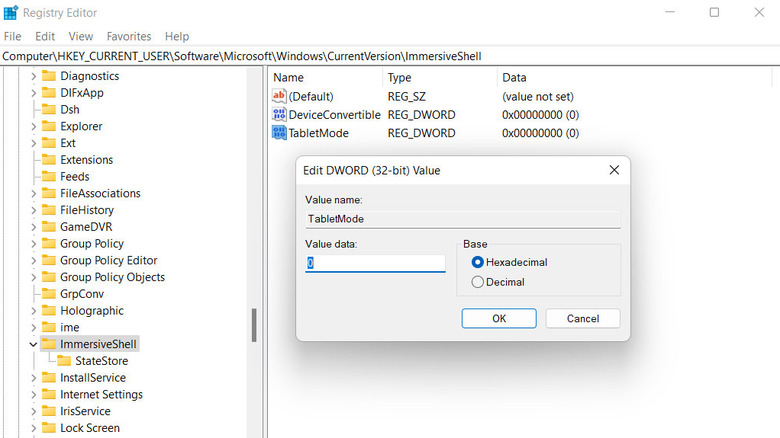Click the Registry Editor app icon
The image size is (780, 438).
coord(10,12)
